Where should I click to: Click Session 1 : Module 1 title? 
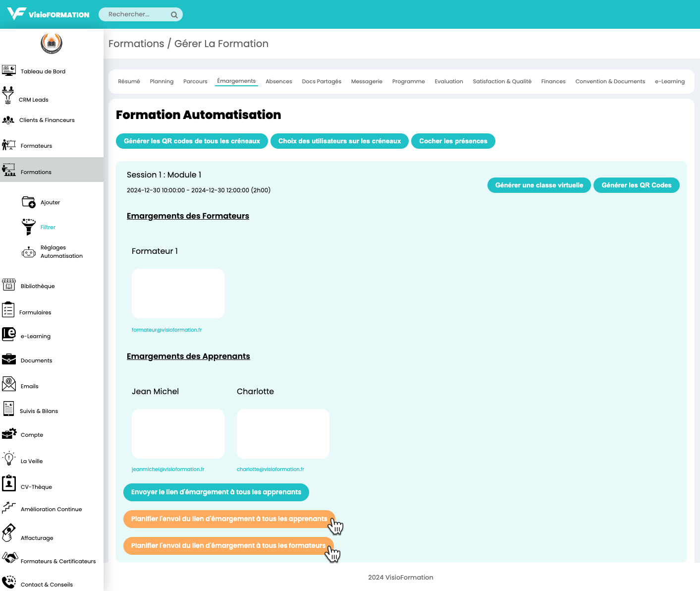pos(164,175)
